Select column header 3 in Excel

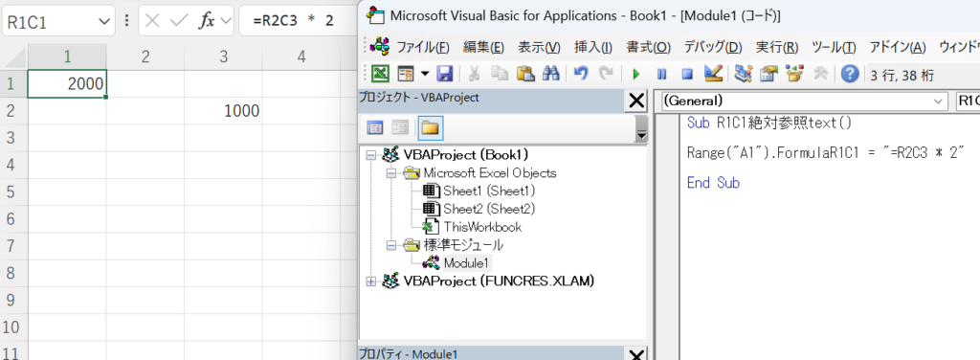pyautogui.click(x=223, y=56)
